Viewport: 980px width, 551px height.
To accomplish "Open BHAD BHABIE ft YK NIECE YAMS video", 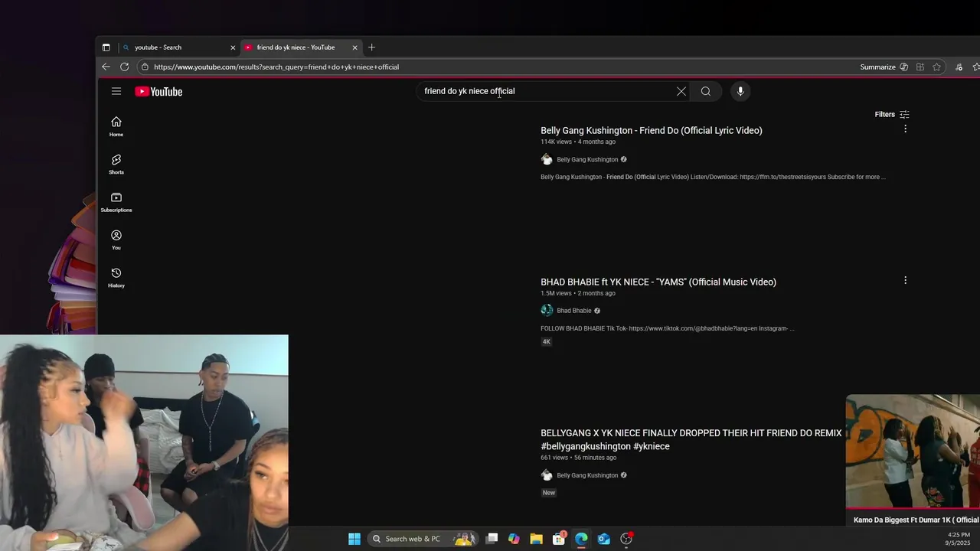I will coord(658,282).
